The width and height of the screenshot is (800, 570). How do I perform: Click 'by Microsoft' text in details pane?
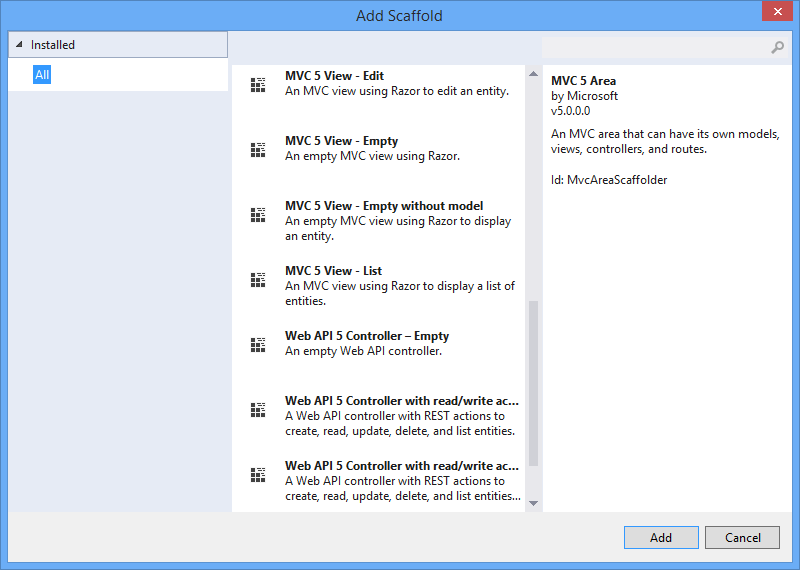tap(584, 96)
